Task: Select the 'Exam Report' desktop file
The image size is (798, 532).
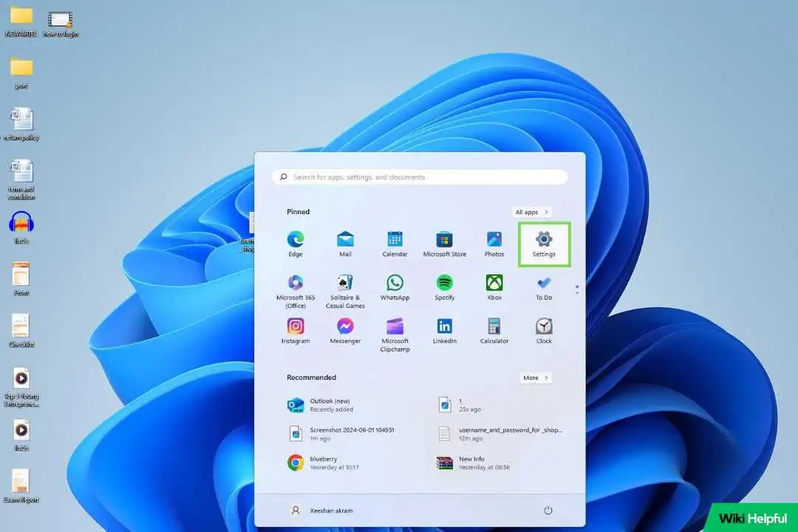Action: [21, 485]
